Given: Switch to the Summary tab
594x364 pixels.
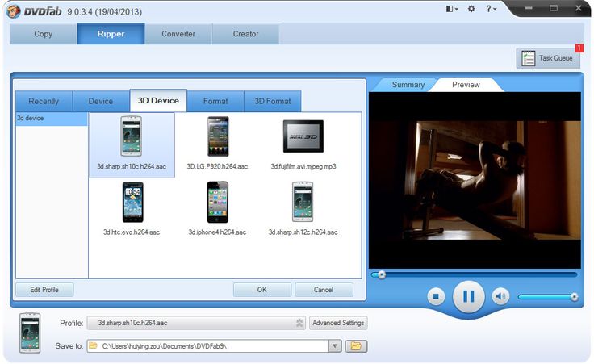Looking at the screenshot, I should (x=408, y=85).
